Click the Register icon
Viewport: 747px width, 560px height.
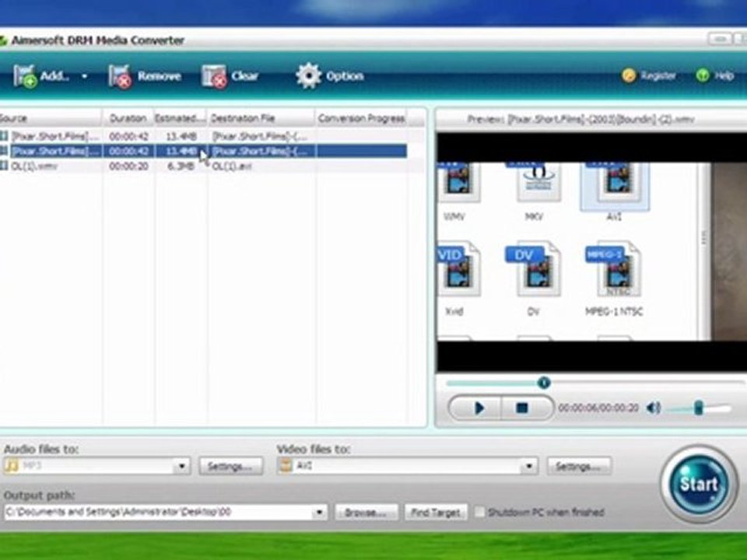[629, 75]
